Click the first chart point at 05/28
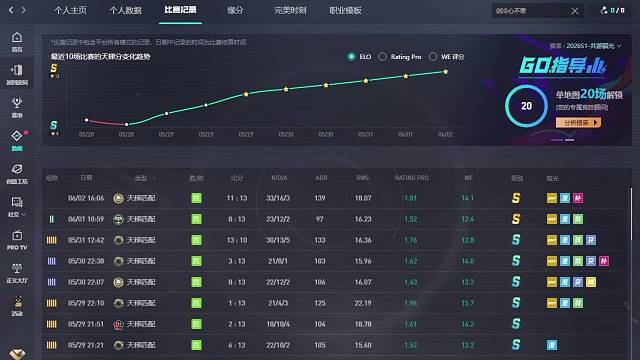 (x=86, y=120)
